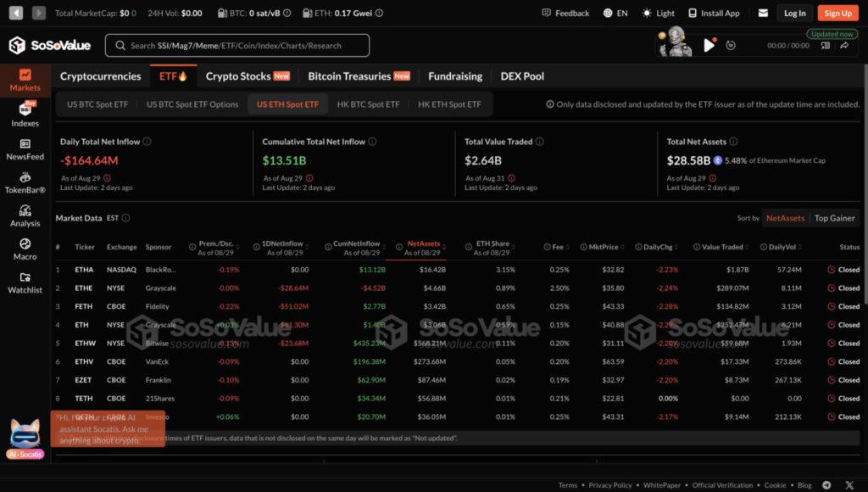The height and width of the screenshot is (492, 868).
Task: Select the NetAssets sort option
Action: (x=785, y=218)
